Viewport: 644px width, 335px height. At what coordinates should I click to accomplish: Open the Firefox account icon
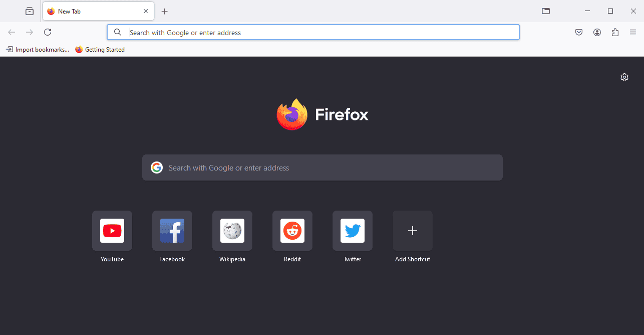[597, 32]
